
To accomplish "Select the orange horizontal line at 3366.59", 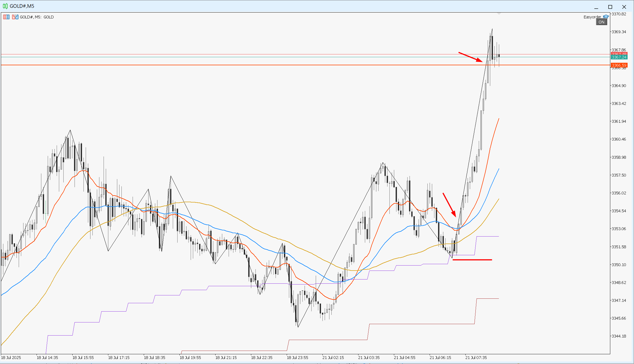I will click(305, 65).
